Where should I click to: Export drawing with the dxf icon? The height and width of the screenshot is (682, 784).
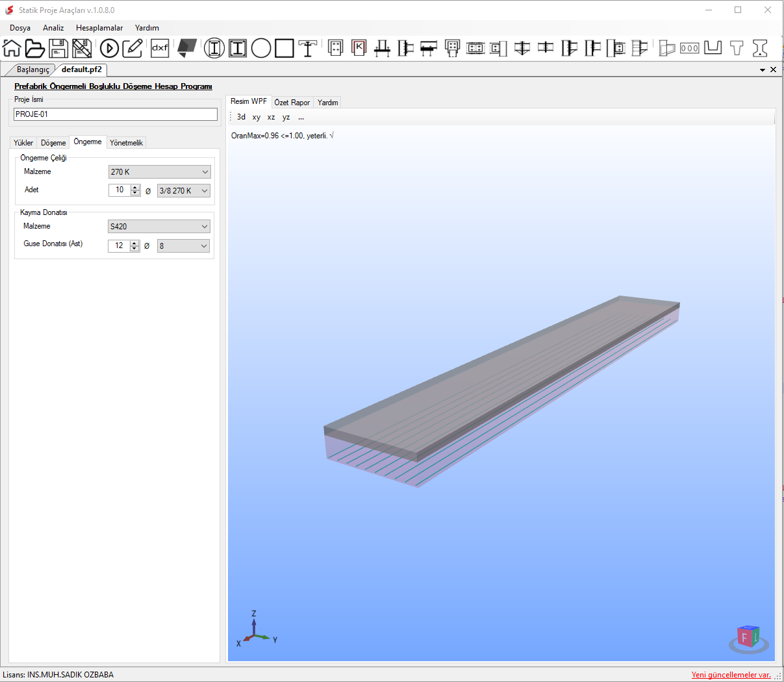click(160, 48)
